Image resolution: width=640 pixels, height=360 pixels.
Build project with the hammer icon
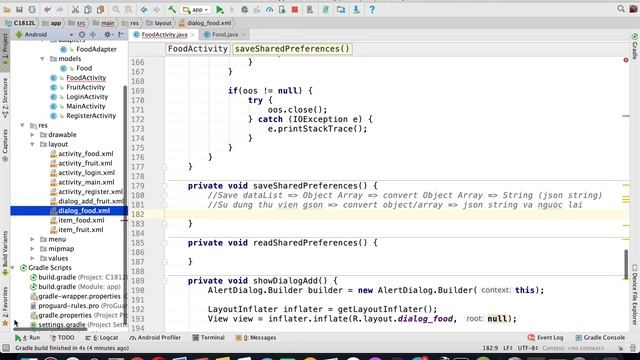coord(172,9)
